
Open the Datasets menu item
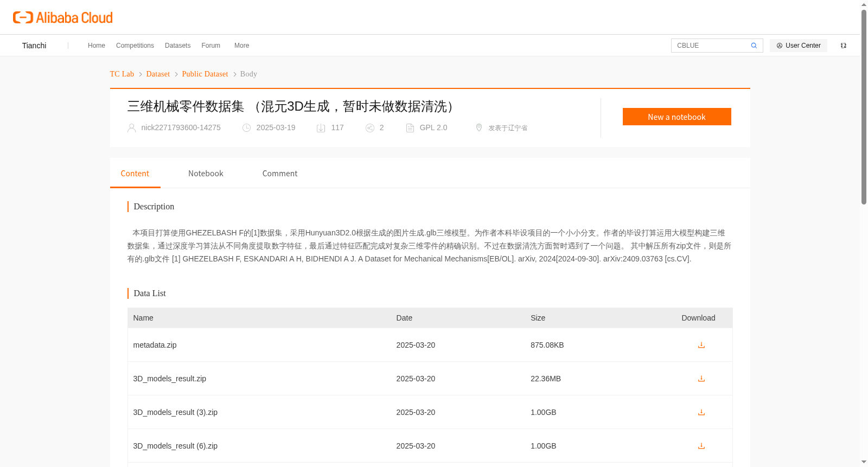178,46
